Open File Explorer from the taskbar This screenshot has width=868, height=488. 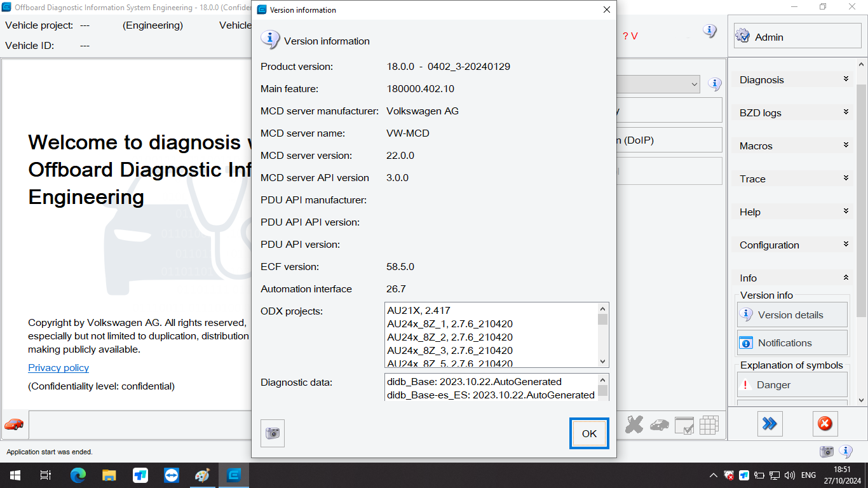pyautogui.click(x=109, y=475)
